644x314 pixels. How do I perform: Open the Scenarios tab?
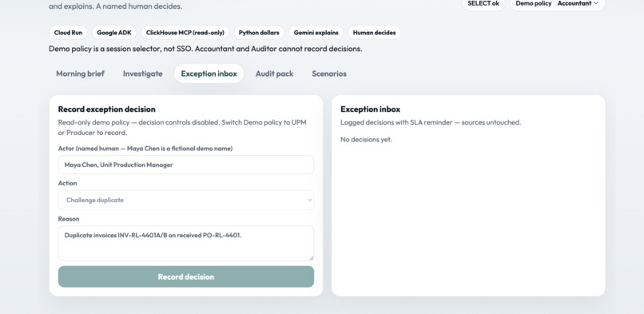tap(329, 74)
